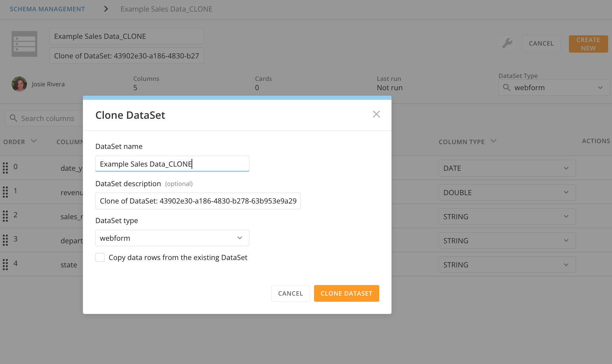
Task: Click the CREATE NEW button
Action: point(588,44)
